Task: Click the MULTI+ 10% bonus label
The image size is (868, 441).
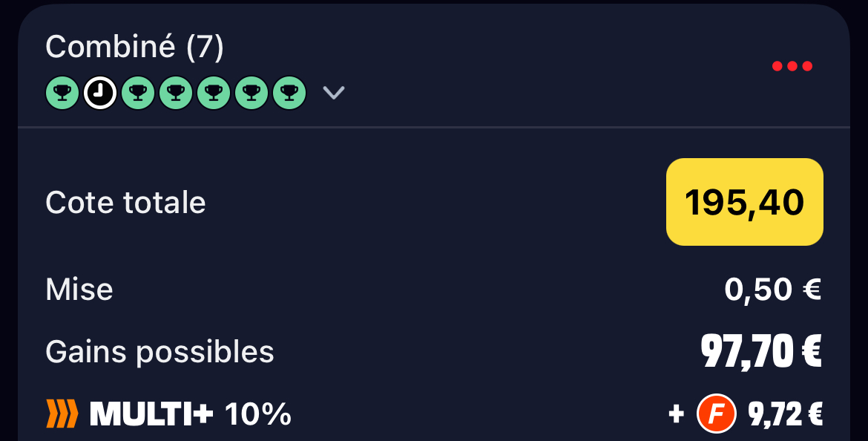Action: coord(191,414)
